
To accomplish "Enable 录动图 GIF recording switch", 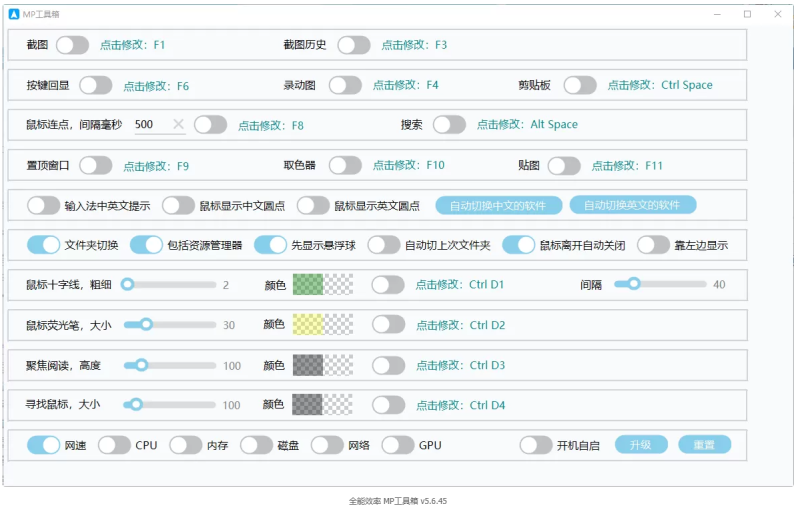I will [x=345, y=85].
